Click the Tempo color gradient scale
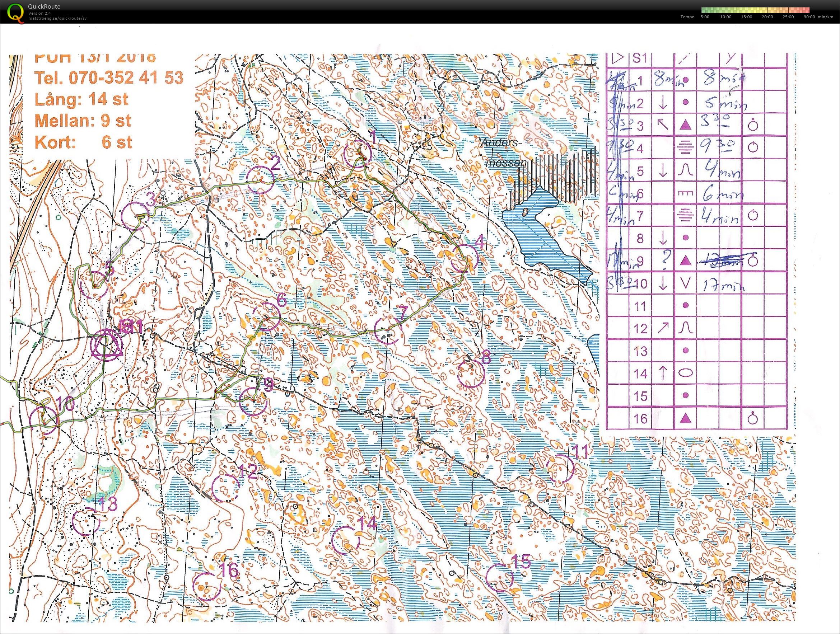This screenshot has height=634, width=840. [756, 10]
